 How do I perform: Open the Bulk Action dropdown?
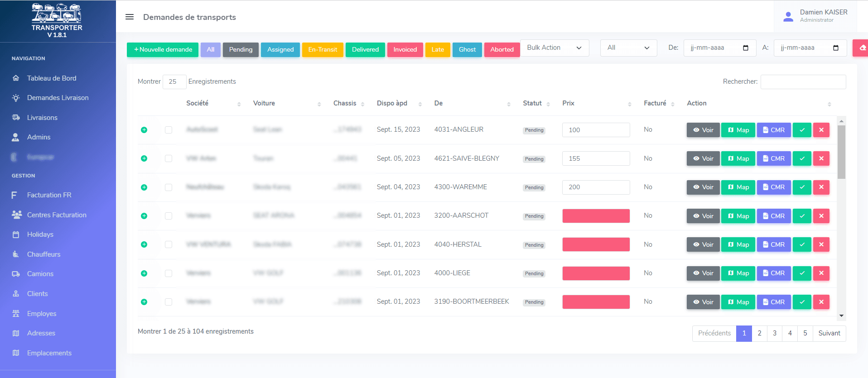[x=554, y=48]
